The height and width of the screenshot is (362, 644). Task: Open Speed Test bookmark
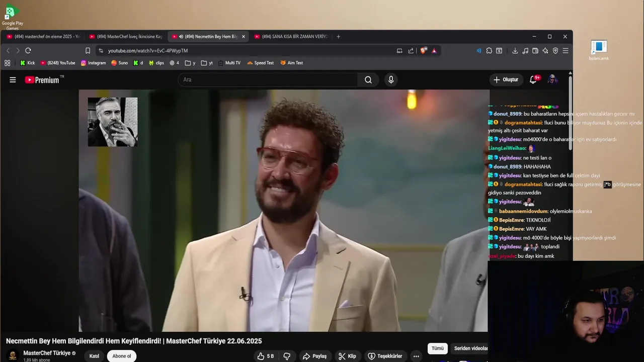pos(260,63)
